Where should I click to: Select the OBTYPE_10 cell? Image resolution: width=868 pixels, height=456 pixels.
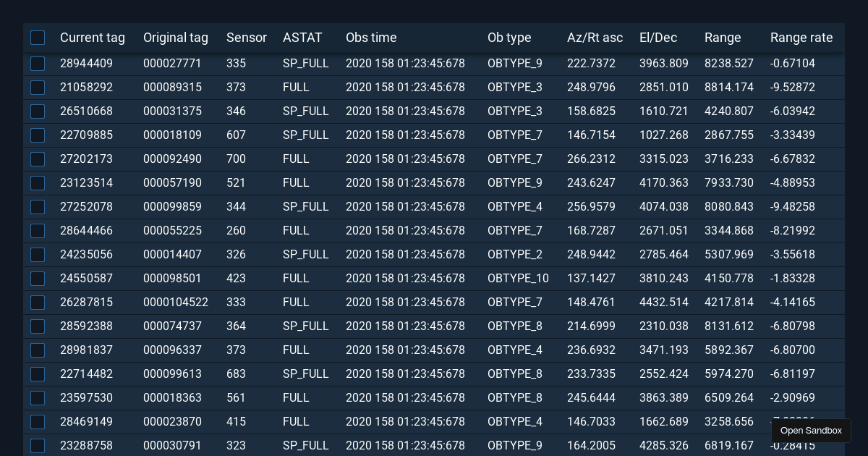click(518, 279)
